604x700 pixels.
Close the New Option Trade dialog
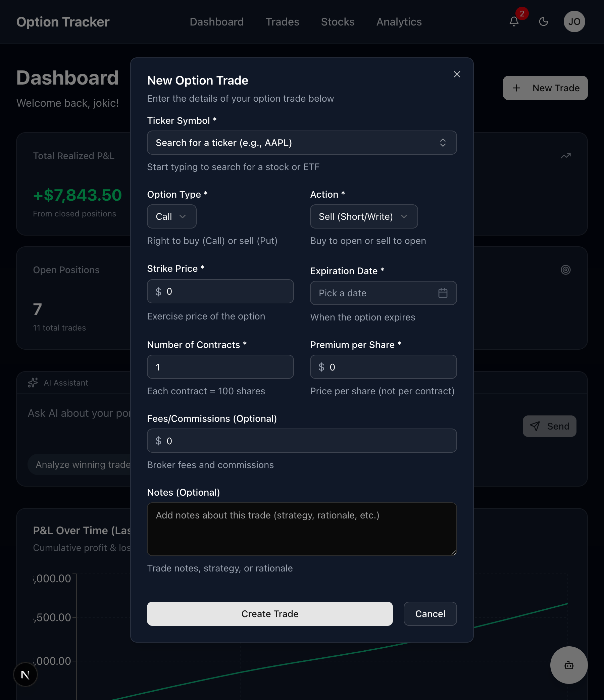pyautogui.click(x=457, y=74)
